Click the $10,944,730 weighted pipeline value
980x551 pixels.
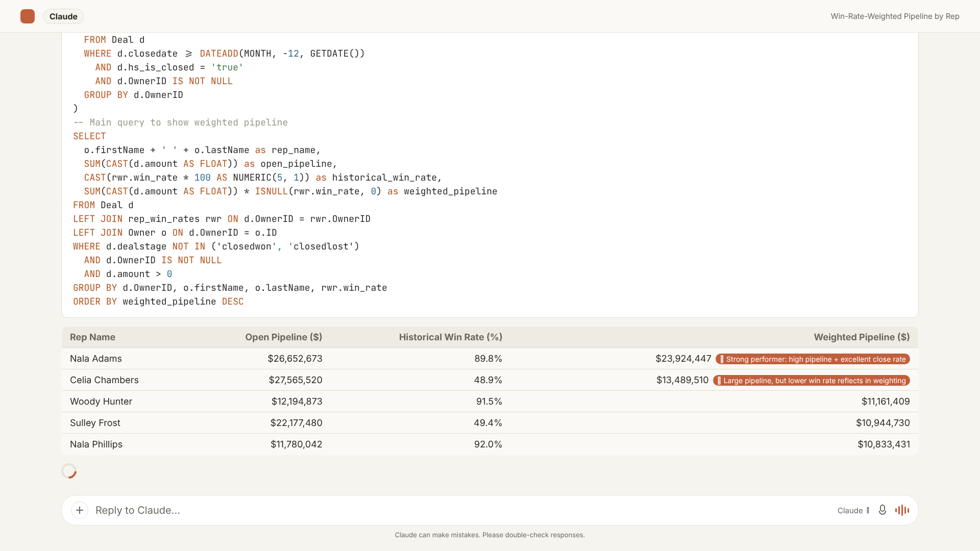click(883, 423)
